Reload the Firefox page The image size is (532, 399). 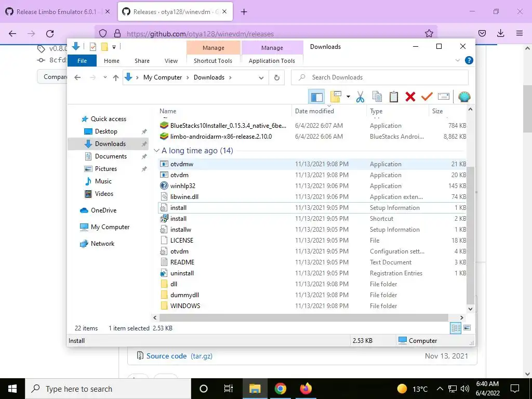(x=50, y=33)
